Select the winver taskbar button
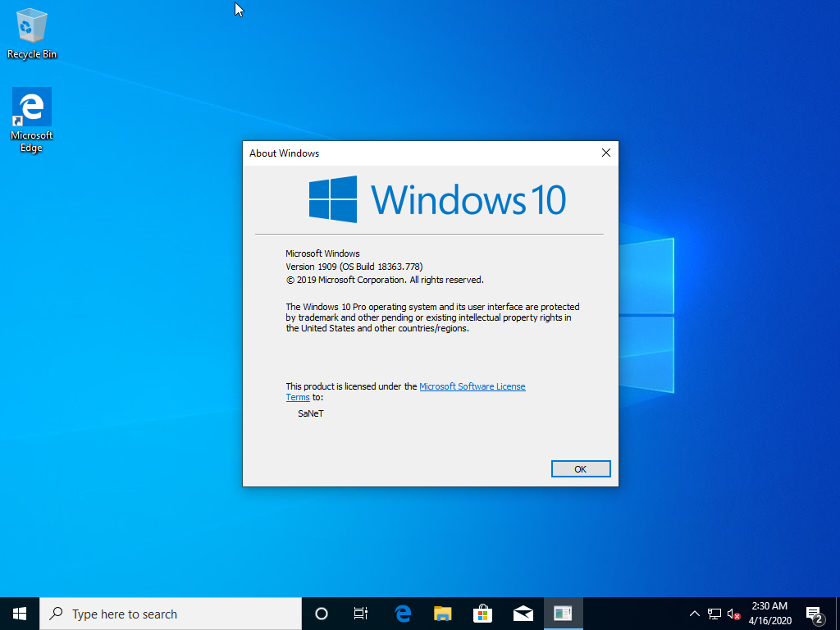This screenshot has width=840, height=630. (563, 614)
